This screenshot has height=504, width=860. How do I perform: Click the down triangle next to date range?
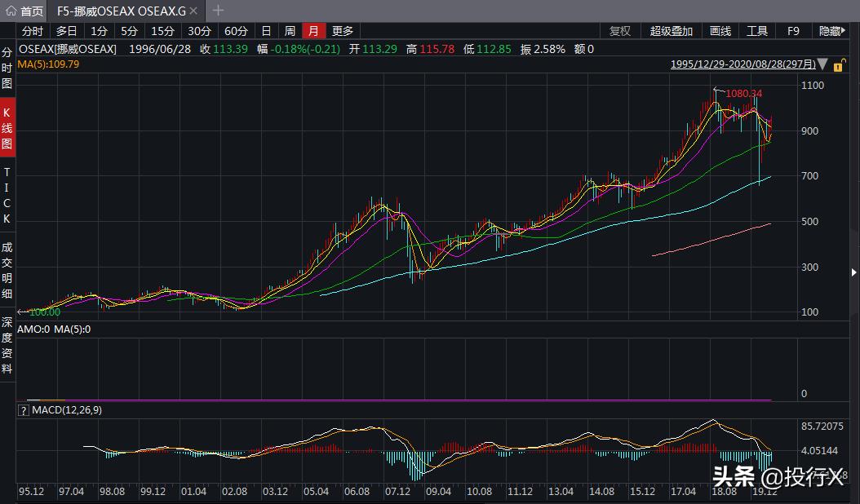pyautogui.click(x=822, y=64)
